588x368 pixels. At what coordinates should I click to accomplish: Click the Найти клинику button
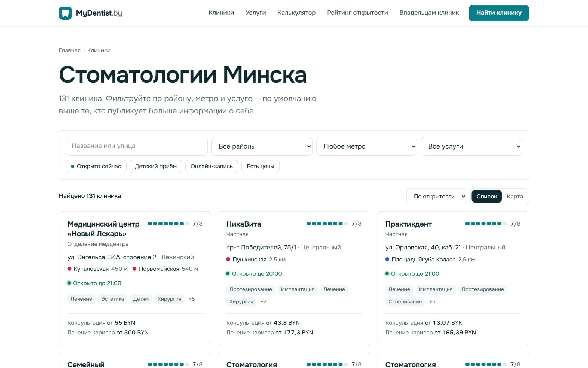tap(499, 13)
